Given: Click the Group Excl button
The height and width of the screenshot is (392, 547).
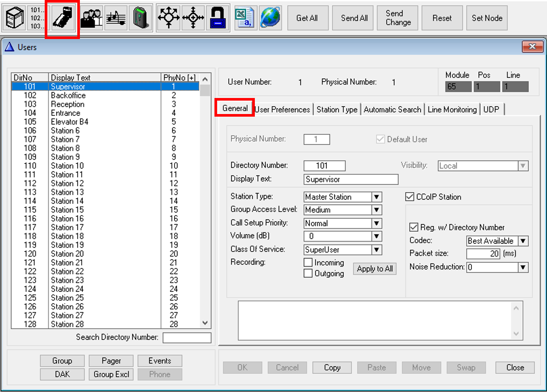Looking at the screenshot, I should point(111,374).
